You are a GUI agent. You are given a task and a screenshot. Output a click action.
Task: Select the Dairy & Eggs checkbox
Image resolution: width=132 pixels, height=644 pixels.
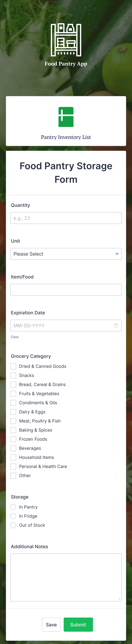pos(13,412)
